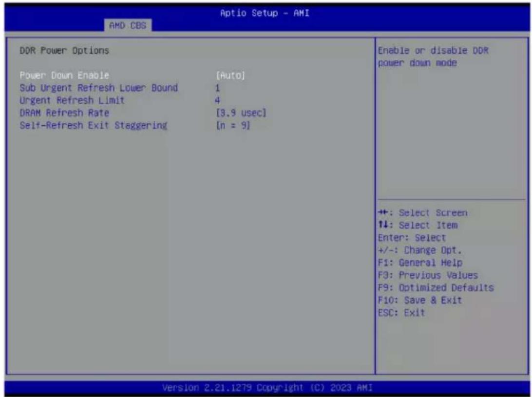
Task: Click the 'F9: Optimized Defaults' hint
Action: 436,288
